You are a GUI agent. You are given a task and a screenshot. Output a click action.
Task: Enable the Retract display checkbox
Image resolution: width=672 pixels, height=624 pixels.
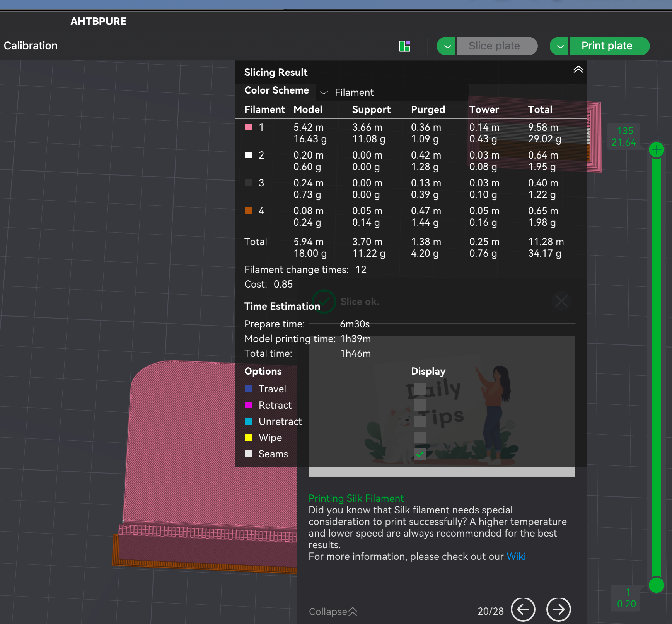[x=420, y=405]
